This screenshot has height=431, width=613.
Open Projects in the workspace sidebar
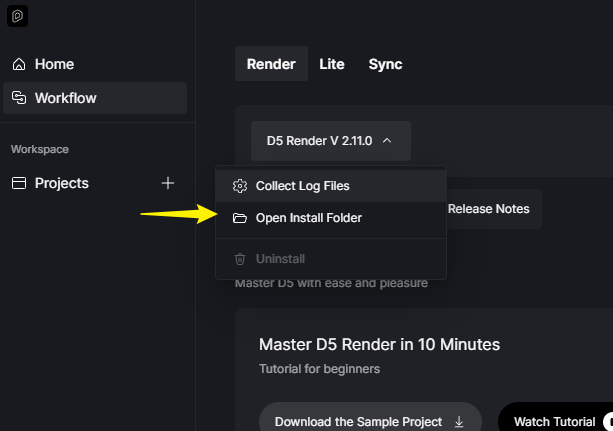click(x=95, y=183)
